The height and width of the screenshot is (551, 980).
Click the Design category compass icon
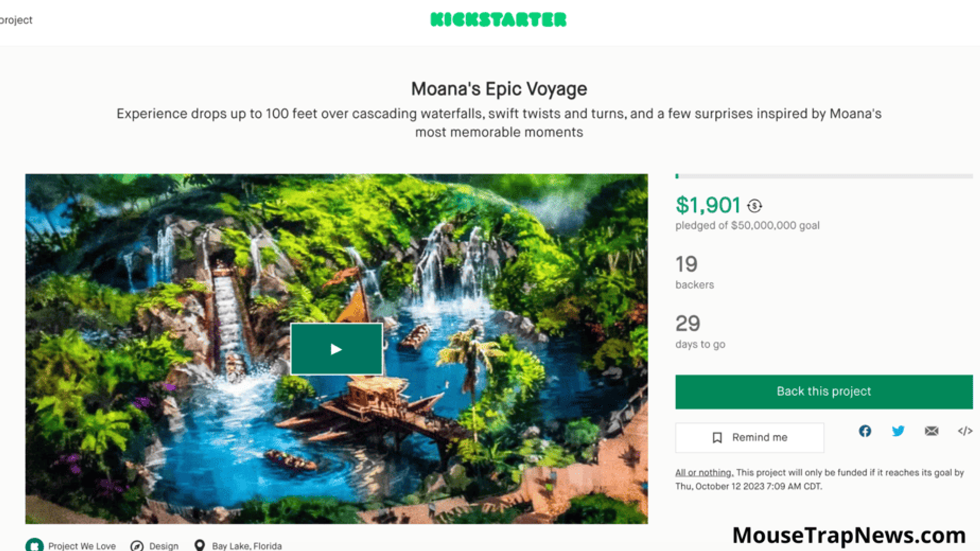click(x=137, y=546)
